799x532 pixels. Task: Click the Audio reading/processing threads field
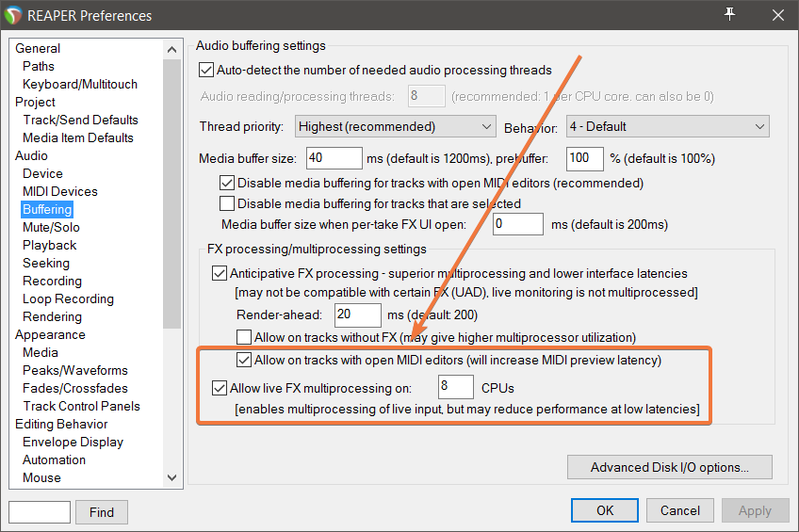point(427,96)
